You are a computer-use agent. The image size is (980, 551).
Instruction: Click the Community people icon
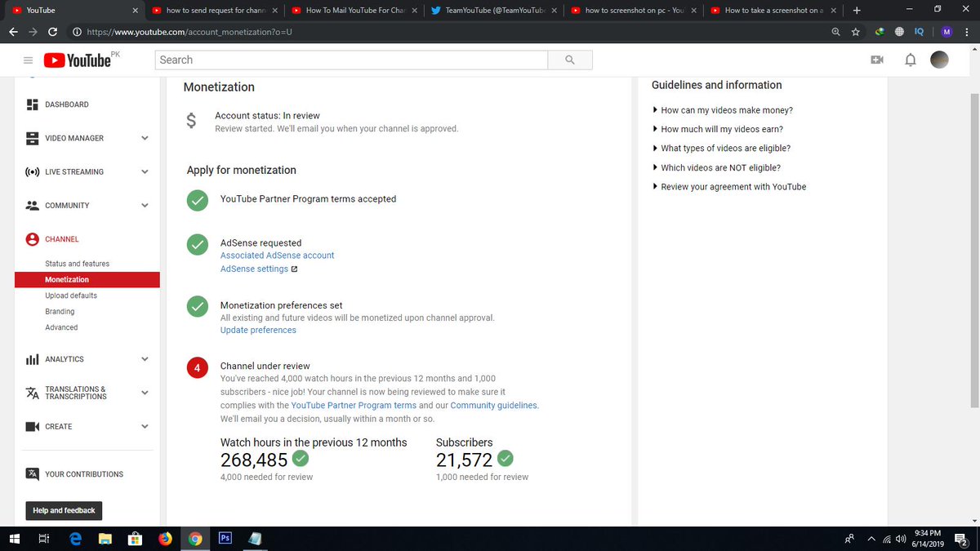tap(33, 206)
